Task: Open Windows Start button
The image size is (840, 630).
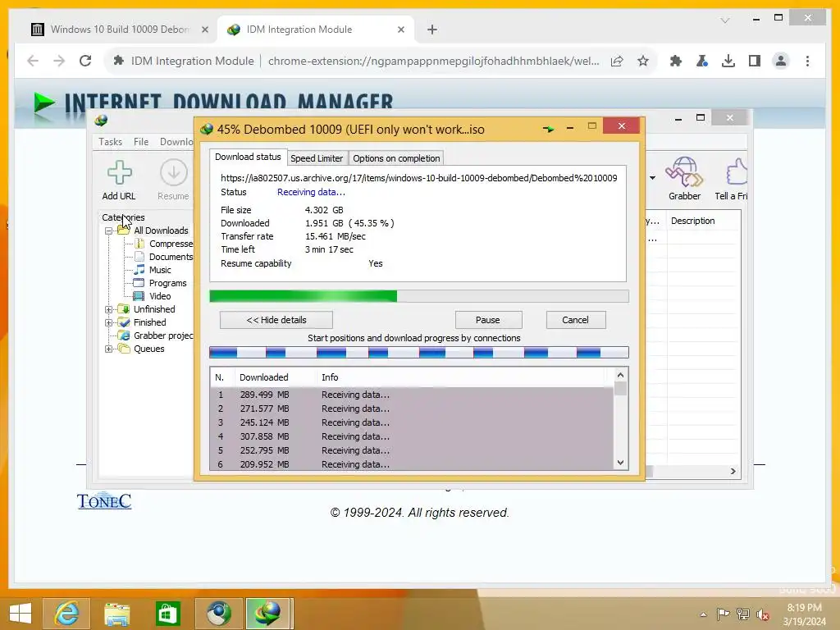Action: pos(21,614)
